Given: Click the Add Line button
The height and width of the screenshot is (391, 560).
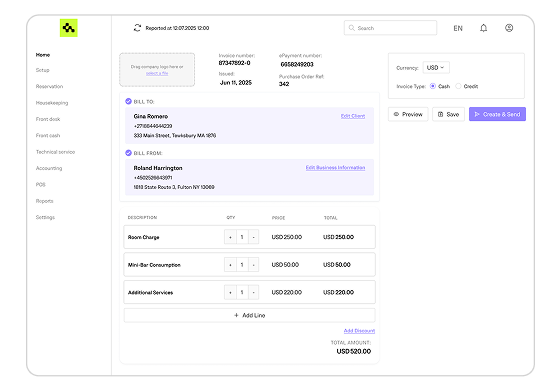Looking at the screenshot, I should tap(249, 315).
